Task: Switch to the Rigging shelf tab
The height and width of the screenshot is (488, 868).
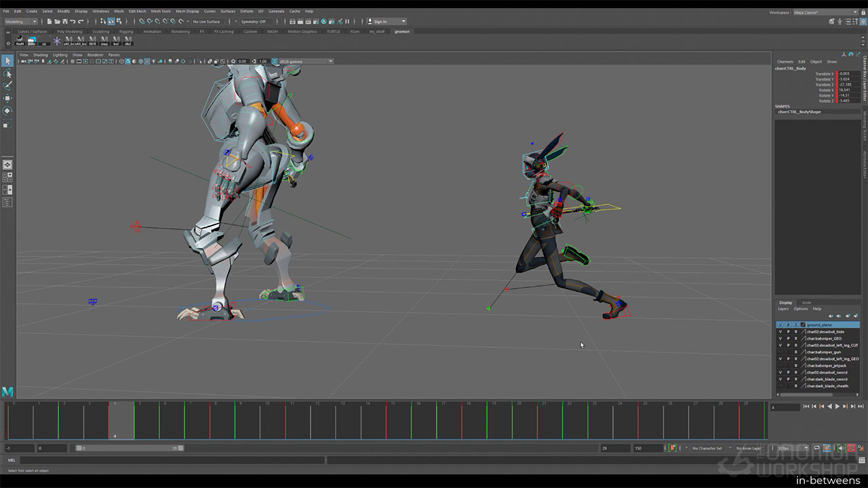Action: 126,31
